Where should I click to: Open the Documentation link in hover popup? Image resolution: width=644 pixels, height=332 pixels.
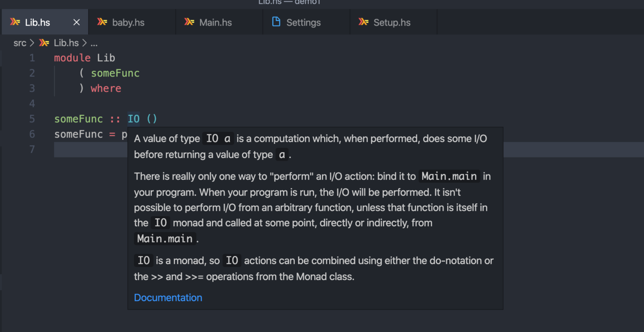(168, 298)
